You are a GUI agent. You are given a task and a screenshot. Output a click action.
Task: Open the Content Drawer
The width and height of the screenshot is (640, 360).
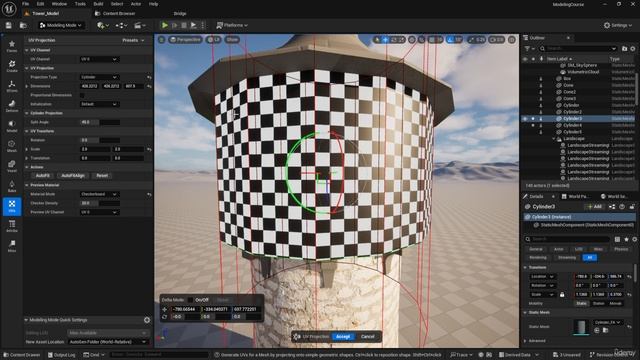(x=21, y=355)
